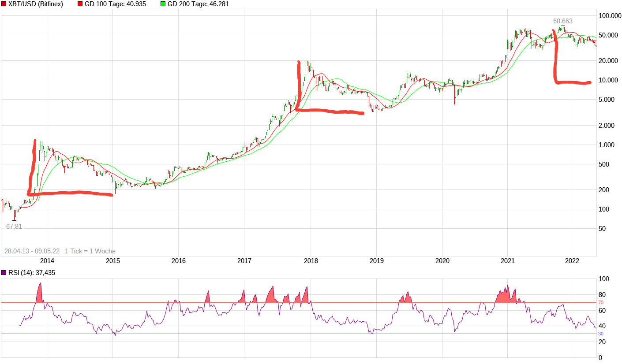Click the XBT/USD (Bitfinex) legend icon
The height and width of the screenshot is (364, 622).
coord(4,4)
